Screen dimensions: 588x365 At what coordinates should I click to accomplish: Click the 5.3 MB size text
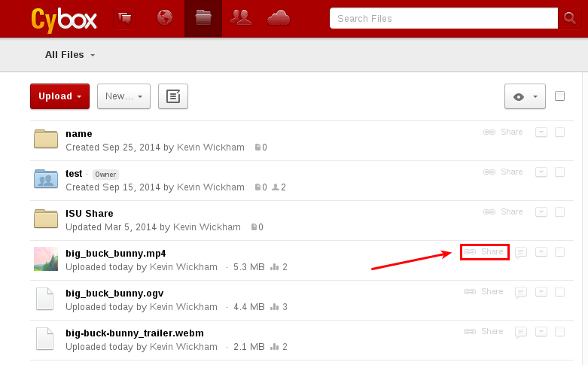pos(249,267)
